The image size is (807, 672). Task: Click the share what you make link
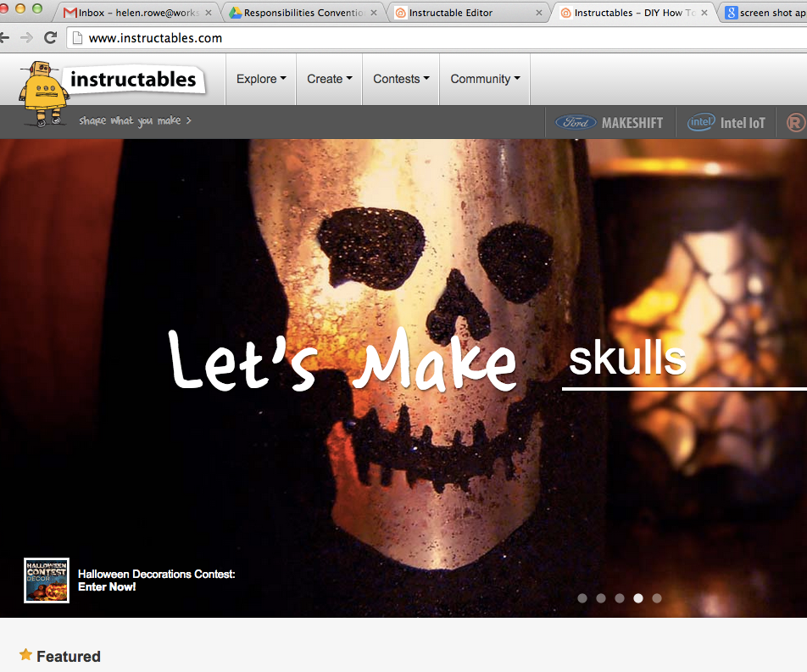pos(135,121)
